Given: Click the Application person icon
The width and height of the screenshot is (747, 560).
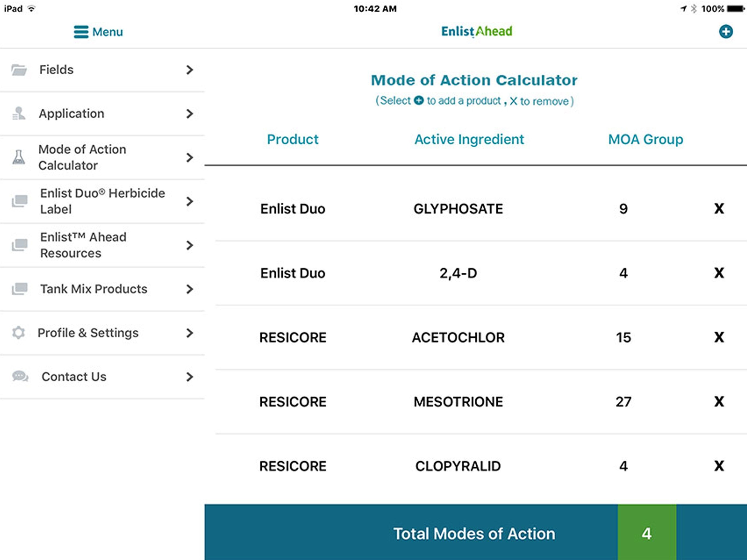Looking at the screenshot, I should tap(19, 113).
